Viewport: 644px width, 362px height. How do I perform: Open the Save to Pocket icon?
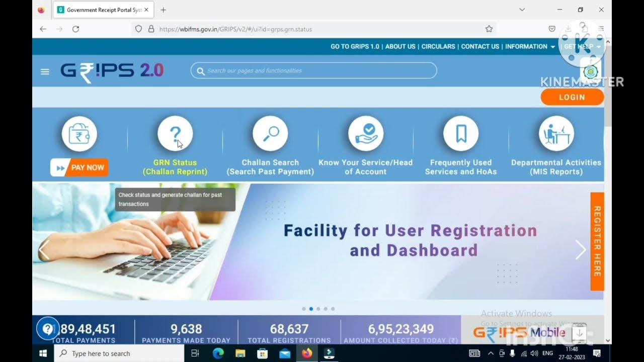click(x=552, y=29)
